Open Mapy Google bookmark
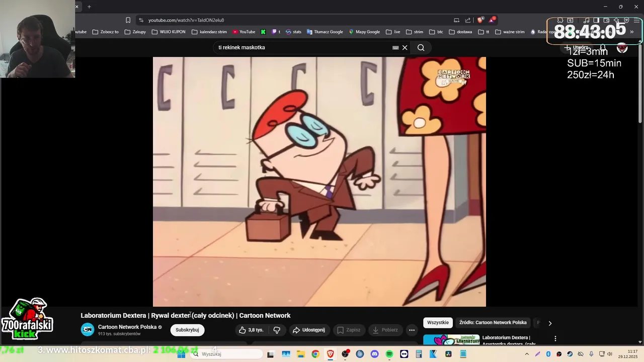The image size is (644, 362). (364, 32)
